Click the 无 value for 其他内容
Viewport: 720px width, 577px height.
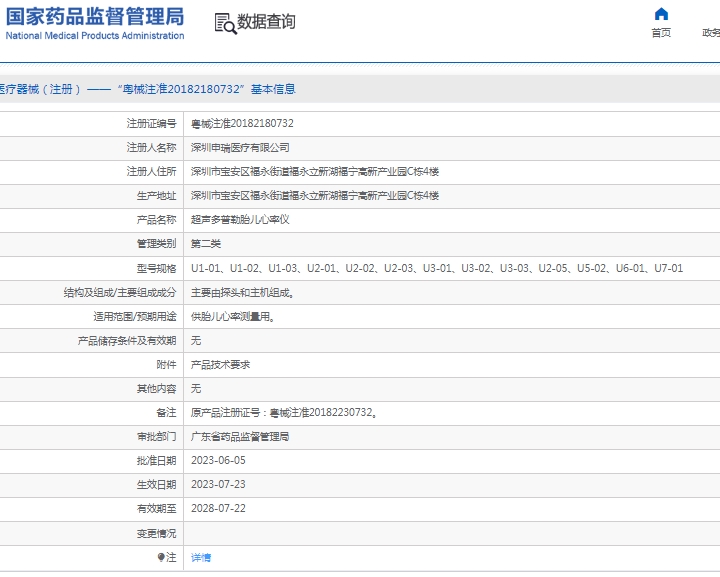pyautogui.click(x=196, y=389)
